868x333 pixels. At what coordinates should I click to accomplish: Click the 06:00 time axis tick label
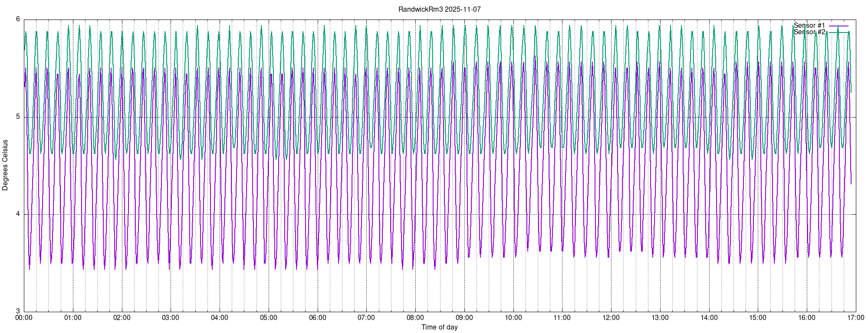click(x=318, y=318)
